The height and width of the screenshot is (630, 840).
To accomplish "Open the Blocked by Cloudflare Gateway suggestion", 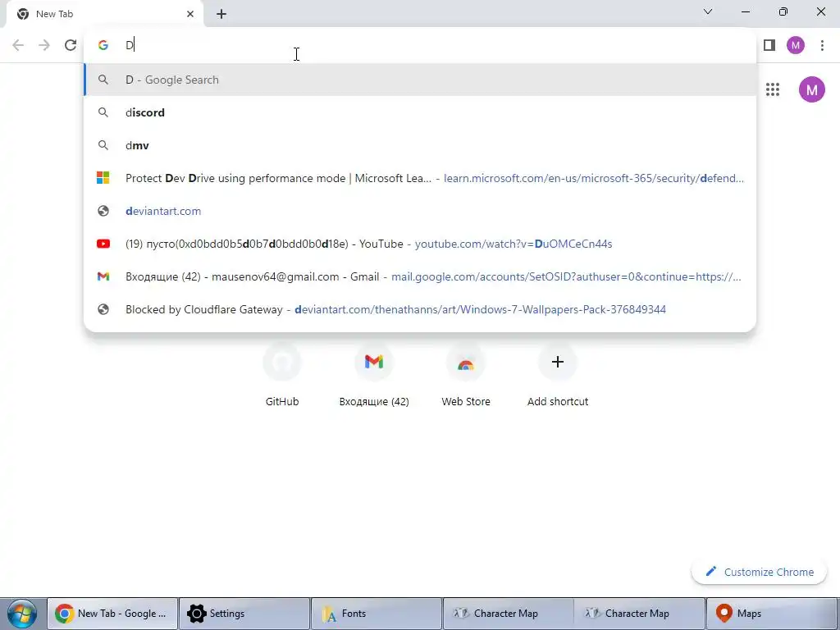I will pos(420,309).
